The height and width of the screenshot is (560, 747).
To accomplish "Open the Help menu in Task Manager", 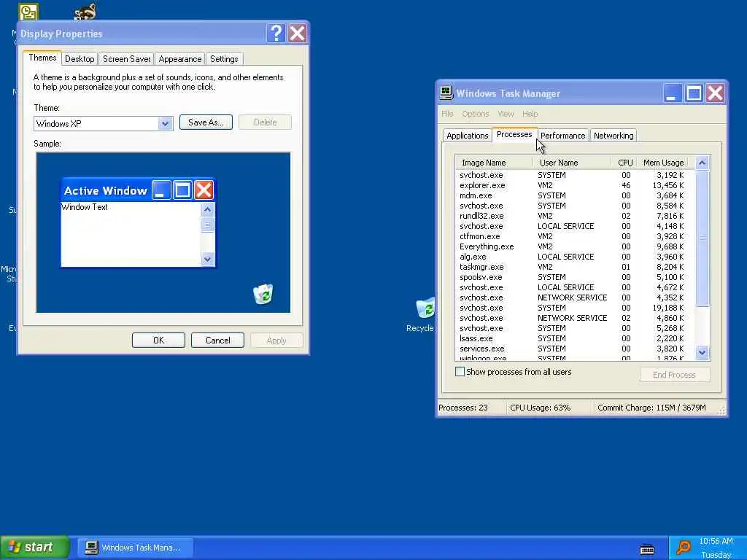I will [530, 114].
